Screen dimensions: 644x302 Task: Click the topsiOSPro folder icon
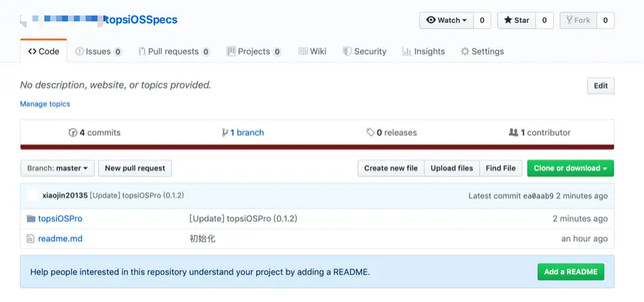click(31, 219)
